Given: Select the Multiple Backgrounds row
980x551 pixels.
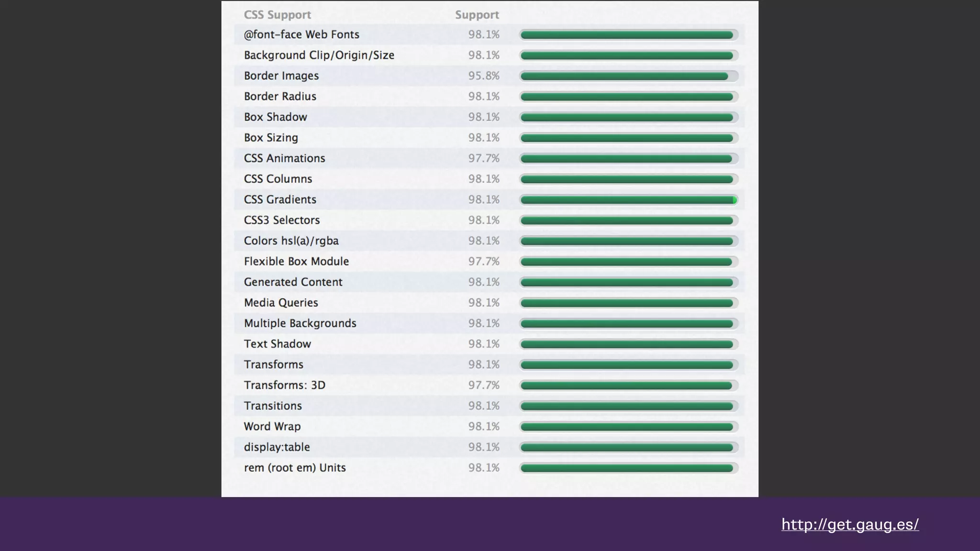Looking at the screenshot, I should (x=300, y=323).
